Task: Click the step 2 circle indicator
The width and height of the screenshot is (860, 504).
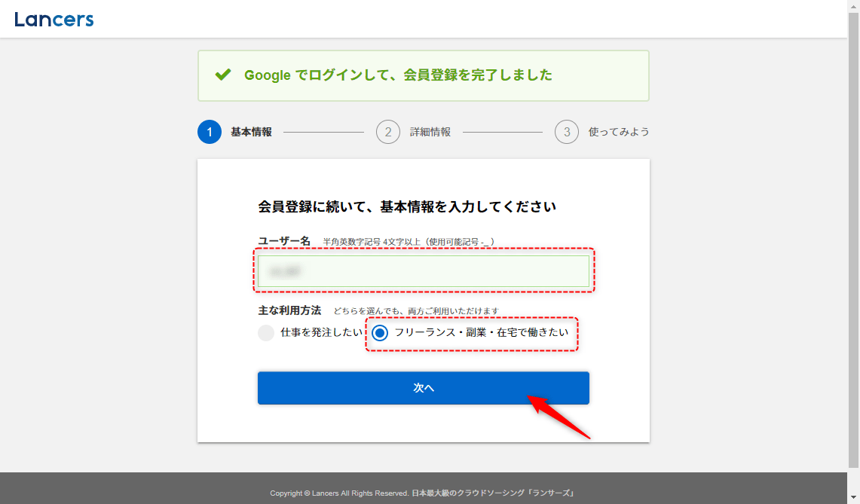Action: [388, 132]
